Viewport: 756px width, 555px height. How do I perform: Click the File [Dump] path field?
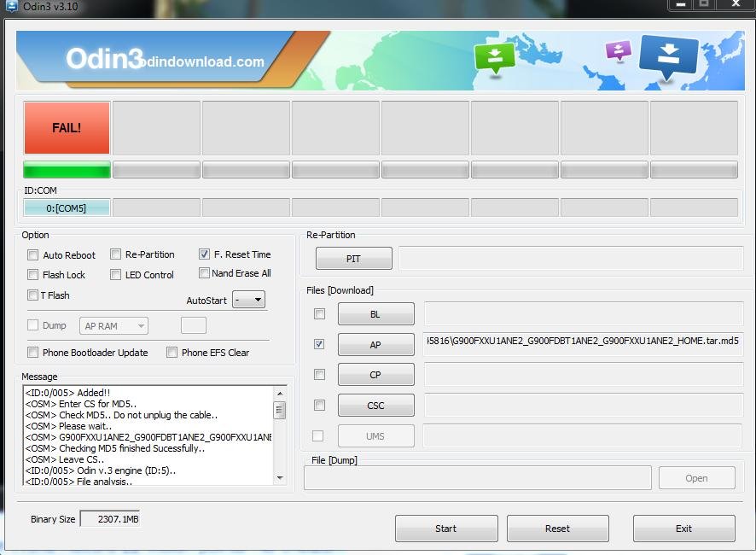coord(478,478)
